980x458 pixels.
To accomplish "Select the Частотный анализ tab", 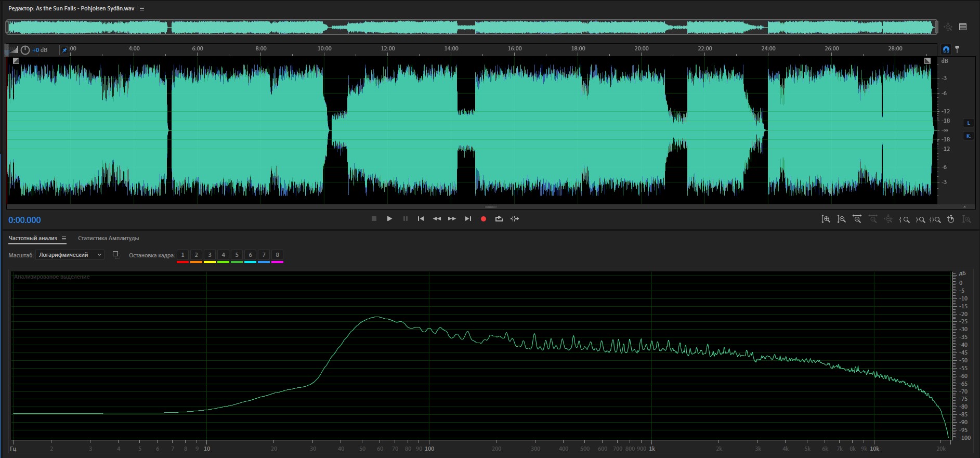I will 33,238.
